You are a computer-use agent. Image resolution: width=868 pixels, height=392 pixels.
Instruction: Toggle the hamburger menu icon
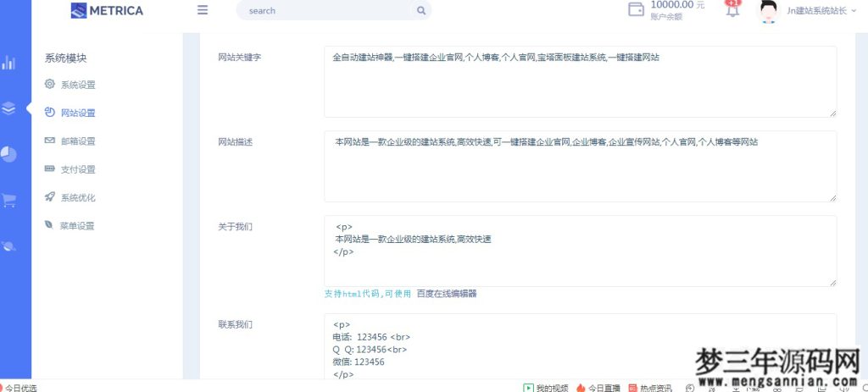pos(203,10)
